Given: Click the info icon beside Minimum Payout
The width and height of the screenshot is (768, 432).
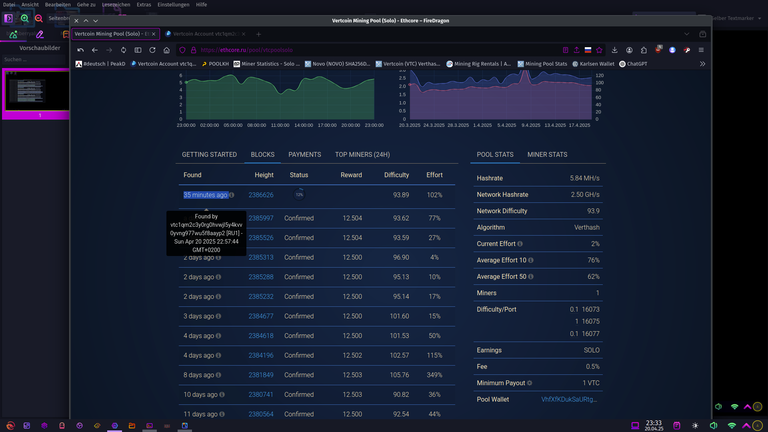Looking at the screenshot, I should pos(529,383).
